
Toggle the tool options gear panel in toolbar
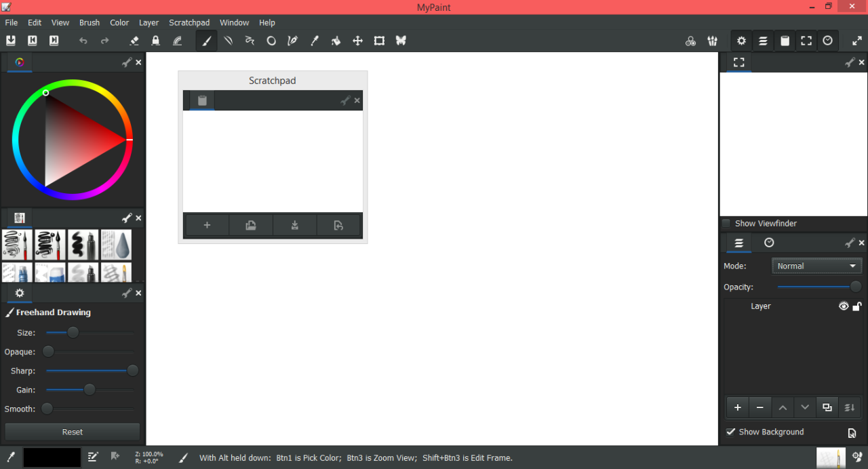(742, 41)
